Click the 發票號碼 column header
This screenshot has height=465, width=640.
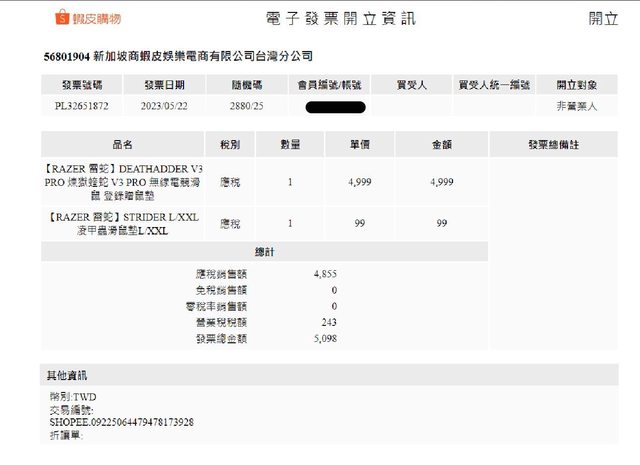pyautogui.click(x=82, y=86)
